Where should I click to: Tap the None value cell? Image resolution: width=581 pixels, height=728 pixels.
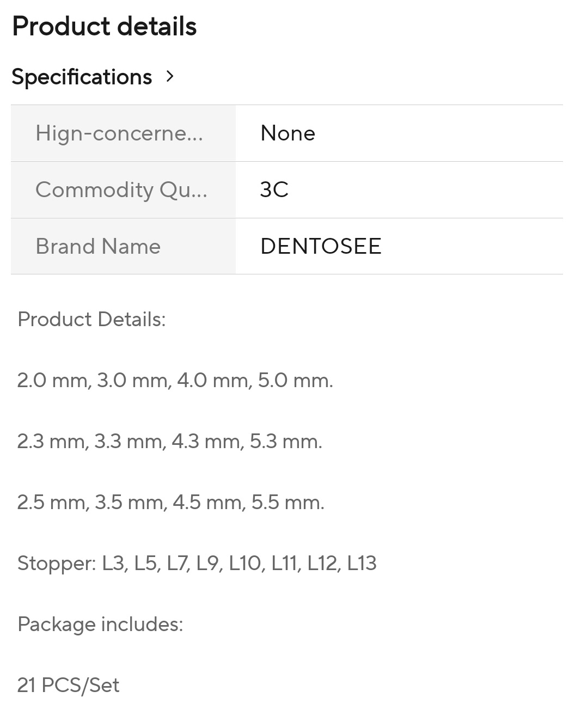tap(399, 133)
